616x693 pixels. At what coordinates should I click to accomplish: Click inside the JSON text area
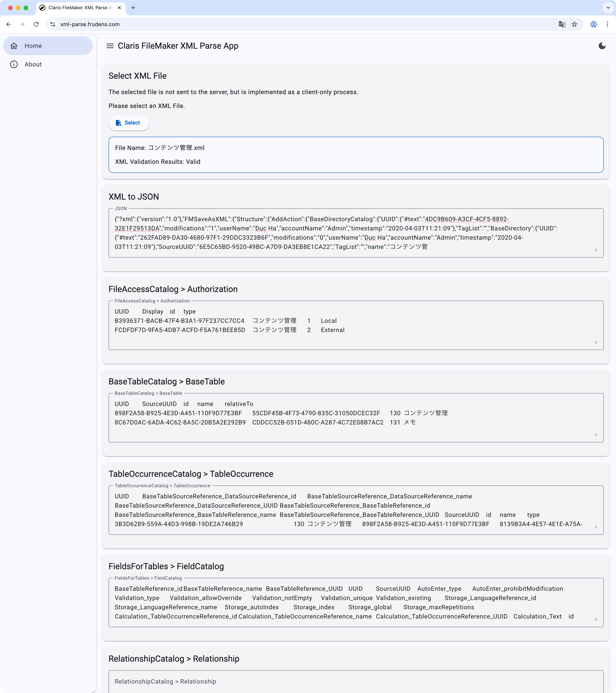point(356,233)
